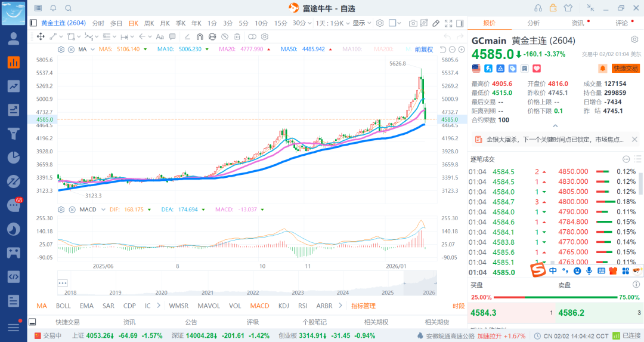Toggle the left panel sidebar button
The width and height of the screenshot is (644, 342).
point(33,23)
